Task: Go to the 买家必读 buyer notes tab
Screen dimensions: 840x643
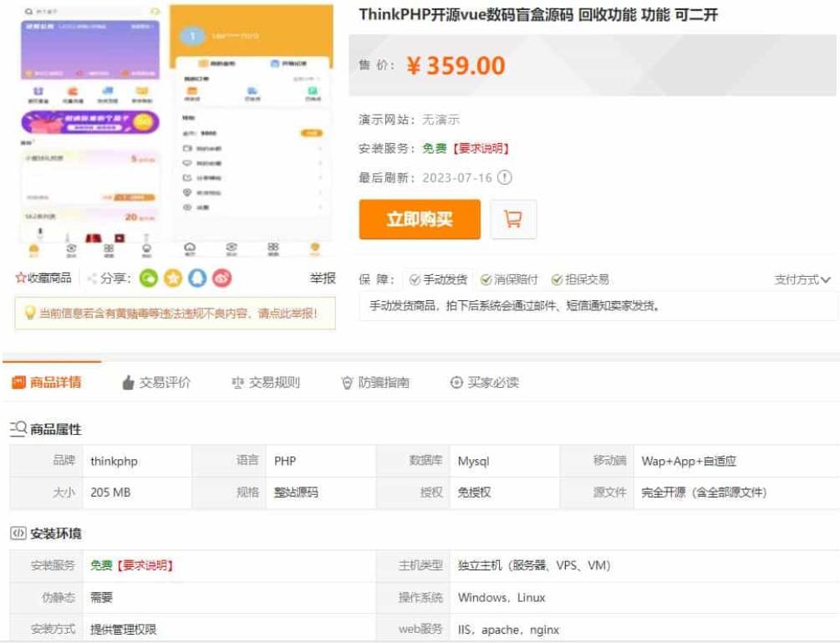Action: click(484, 382)
